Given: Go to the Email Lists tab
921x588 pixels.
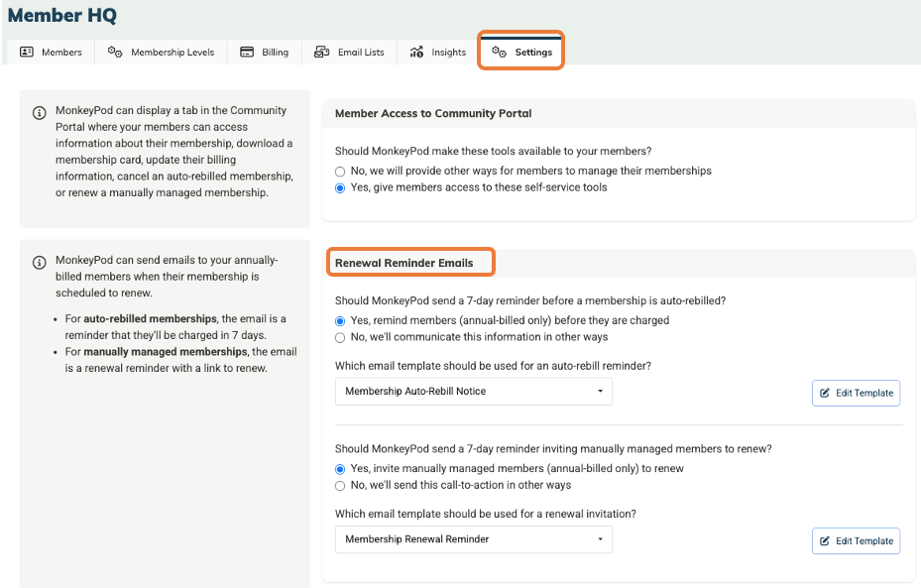Looking at the screenshot, I should pyautogui.click(x=350, y=53).
